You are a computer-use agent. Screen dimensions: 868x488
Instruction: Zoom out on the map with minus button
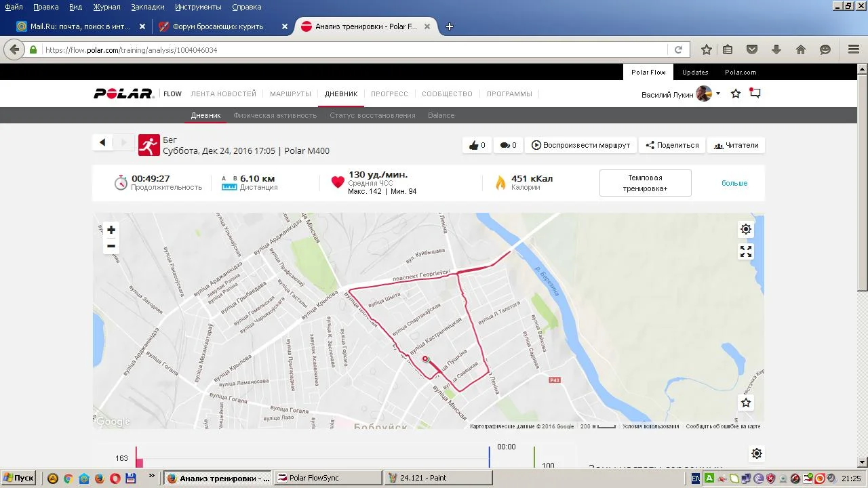[x=111, y=246]
